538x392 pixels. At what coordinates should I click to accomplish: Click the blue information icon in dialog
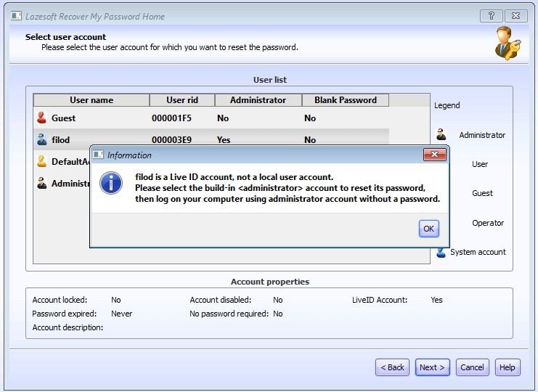coord(110,182)
